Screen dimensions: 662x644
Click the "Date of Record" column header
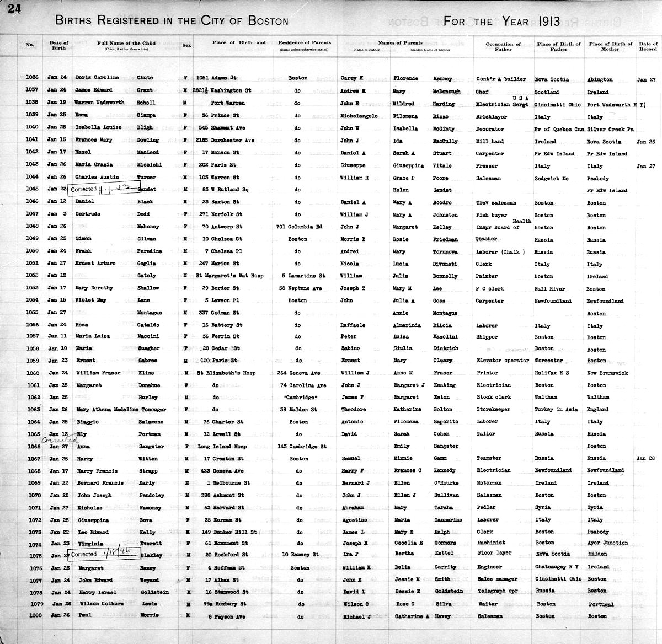point(648,46)
